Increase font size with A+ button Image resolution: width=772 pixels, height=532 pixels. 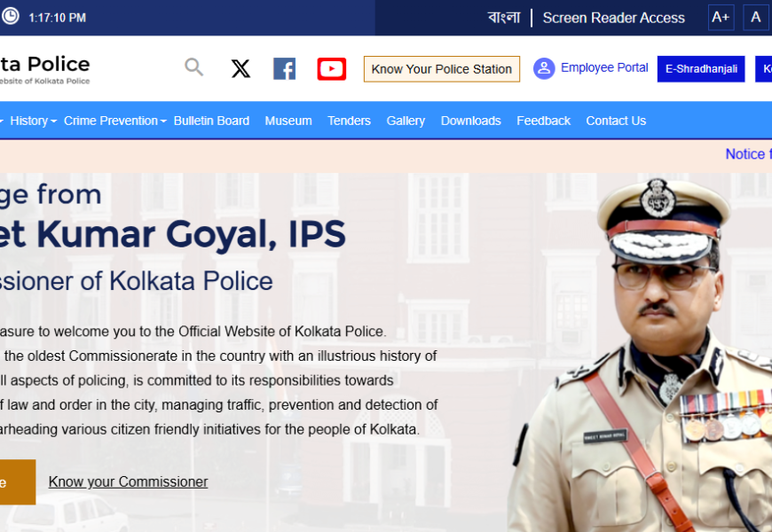(721, 17)
